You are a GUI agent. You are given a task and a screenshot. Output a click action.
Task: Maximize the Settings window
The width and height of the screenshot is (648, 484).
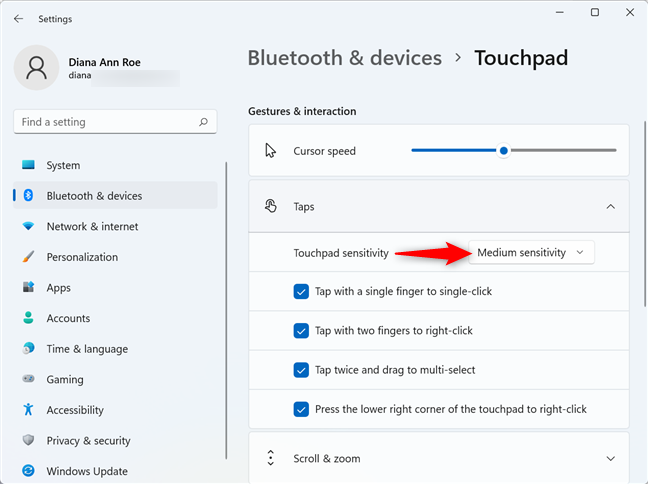pyautogui.click(x=595, y=12)
